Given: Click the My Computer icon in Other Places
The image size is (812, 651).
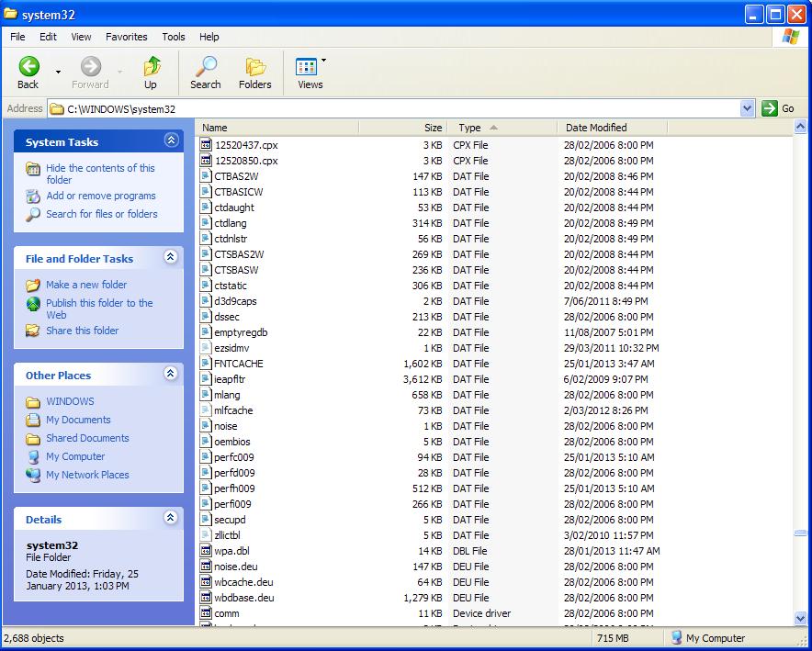Looking at the screenshot, I should [x=33, y=457].
